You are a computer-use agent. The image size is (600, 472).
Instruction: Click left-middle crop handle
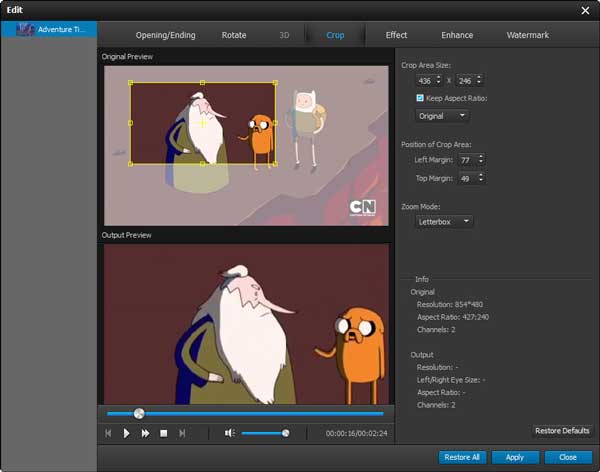pos(130,123)
